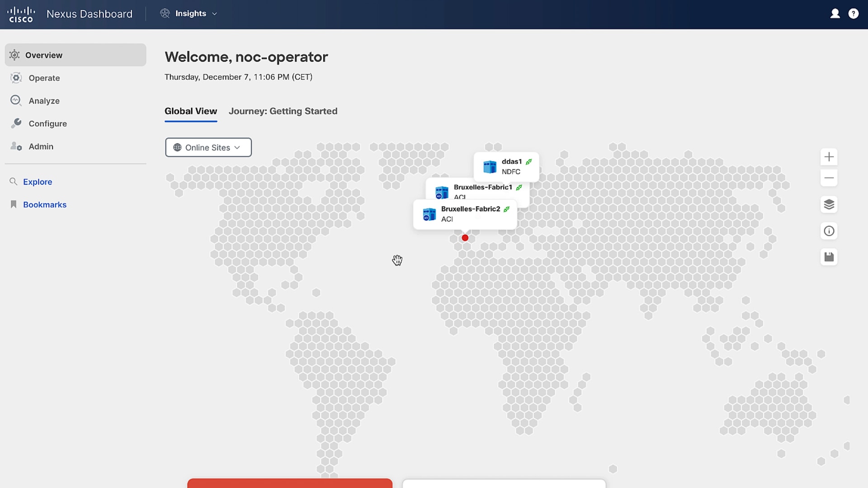Switch to Journey: Getting Started tab

[283, 111]
